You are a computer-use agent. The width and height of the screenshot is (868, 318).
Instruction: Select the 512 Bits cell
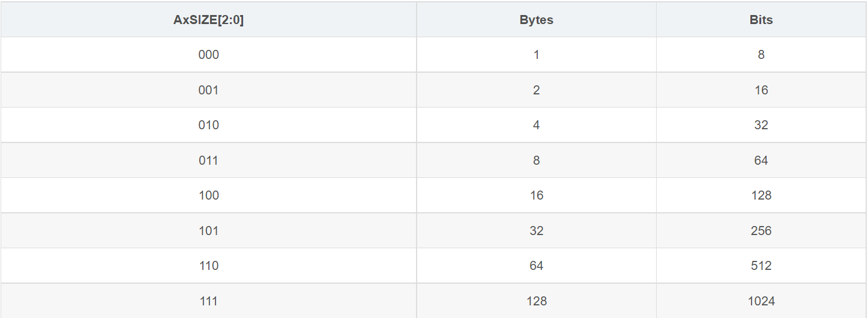point(761,266)
